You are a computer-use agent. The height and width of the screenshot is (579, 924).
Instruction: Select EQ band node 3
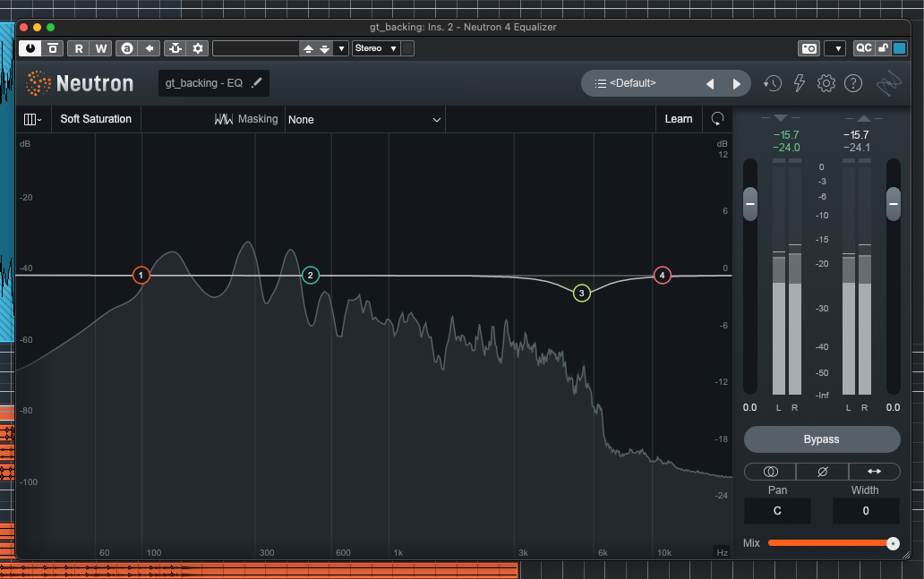click(582, 293)
